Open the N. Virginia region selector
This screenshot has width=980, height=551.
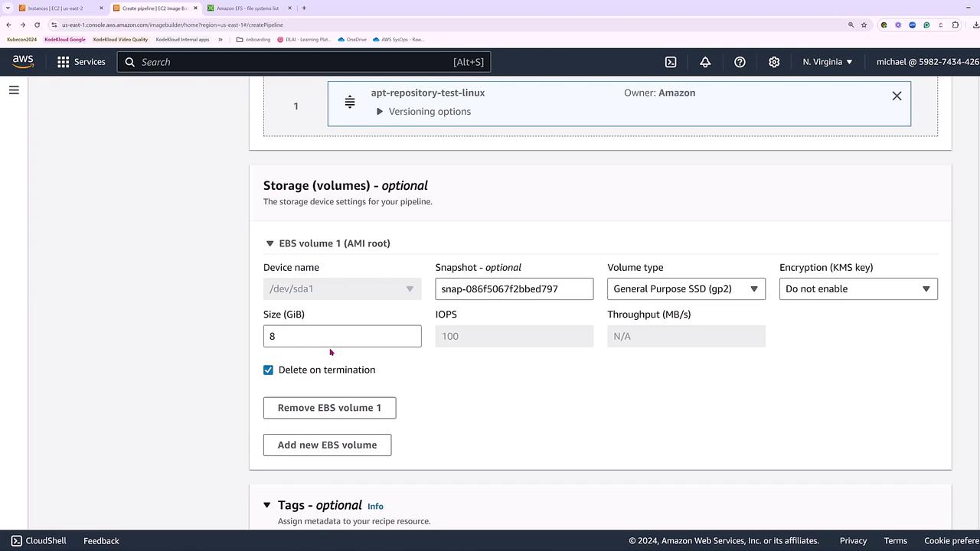pos(827,62)
